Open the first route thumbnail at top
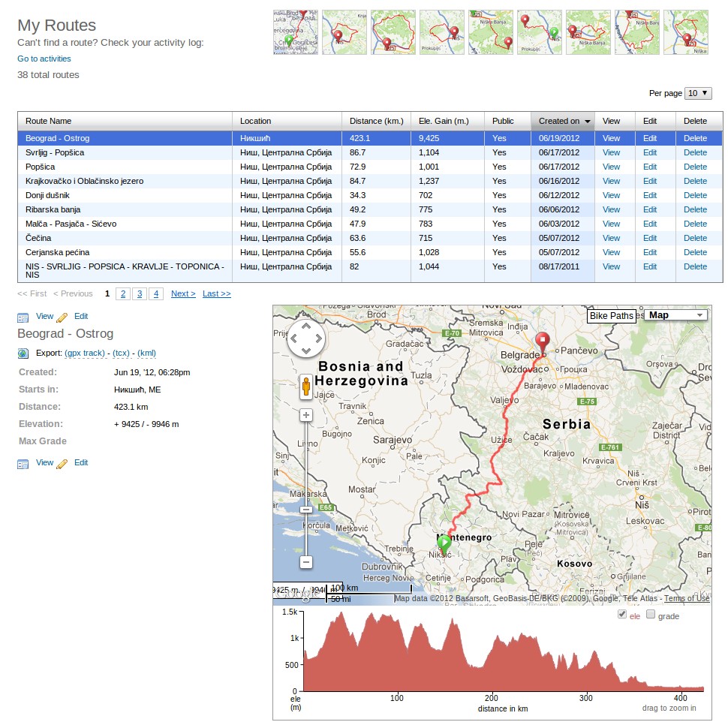Image resolution: width=728 pixels, height=725 pixels. click(x=296, y=32)
